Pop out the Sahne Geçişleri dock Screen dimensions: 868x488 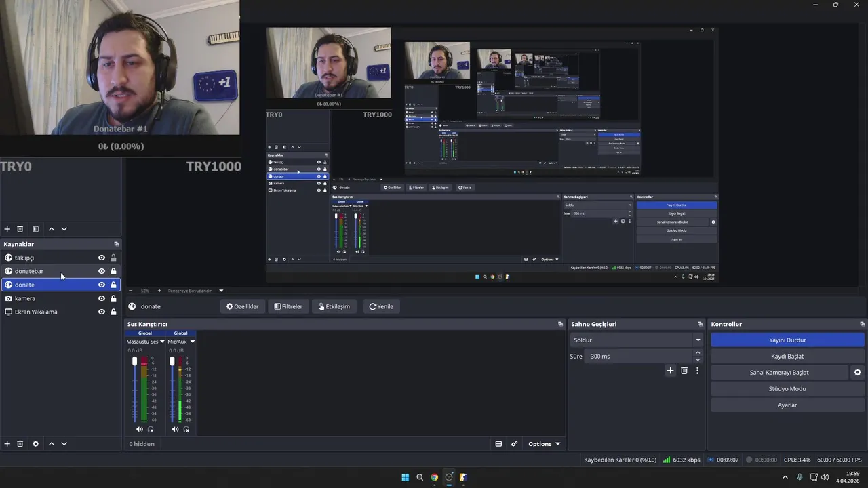(700, 324)
